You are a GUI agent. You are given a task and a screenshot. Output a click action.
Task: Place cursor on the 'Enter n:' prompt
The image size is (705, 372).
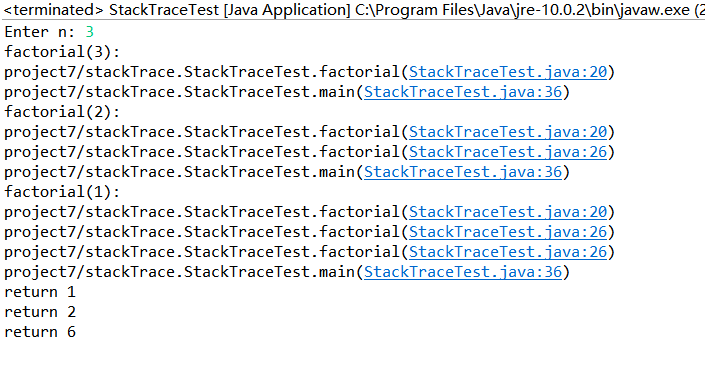pyautogui.click(x=40, y=32)
